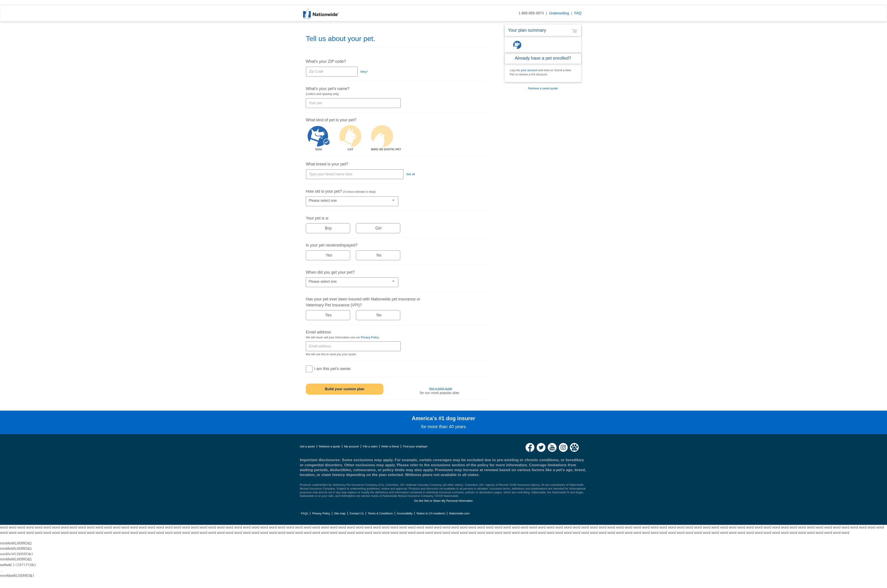Select Yes for previously insured with Nationwide
The width and height of the screenshot is (887, 588).
coord(328,315)
